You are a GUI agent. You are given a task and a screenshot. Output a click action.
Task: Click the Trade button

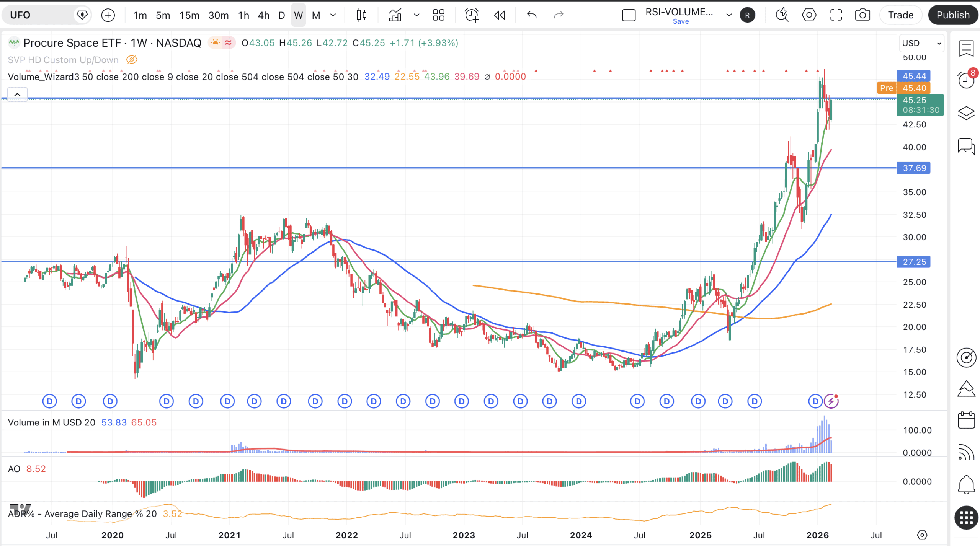point(900,15)
